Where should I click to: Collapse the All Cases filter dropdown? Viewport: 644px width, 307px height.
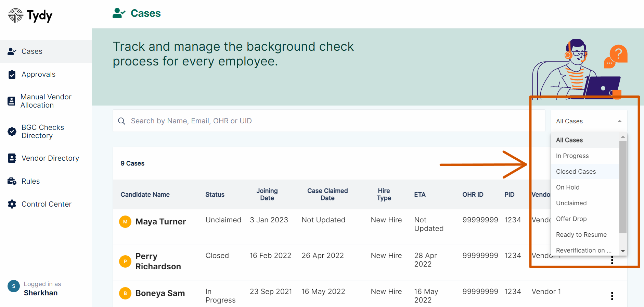point(619,121)
